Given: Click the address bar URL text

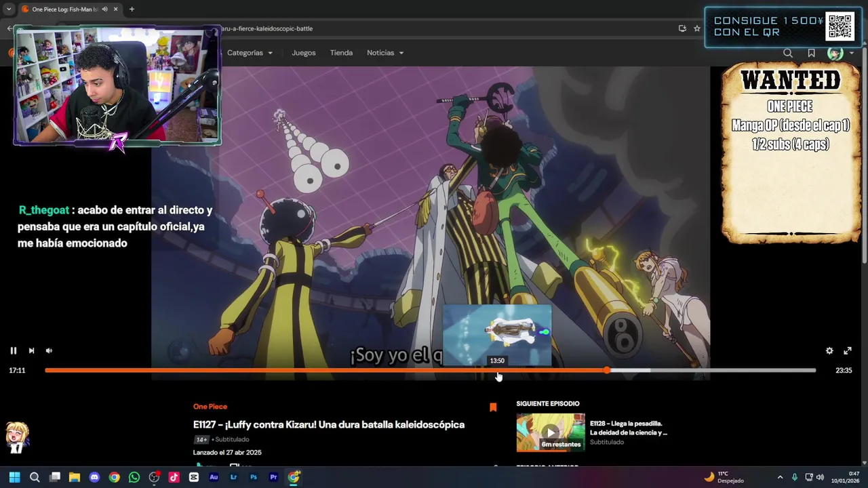Looking at the screenshot, I should [267, 28].
